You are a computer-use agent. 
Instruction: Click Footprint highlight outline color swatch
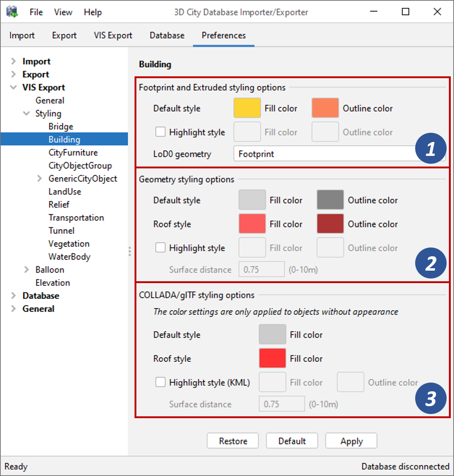click(x=325, y=132)
